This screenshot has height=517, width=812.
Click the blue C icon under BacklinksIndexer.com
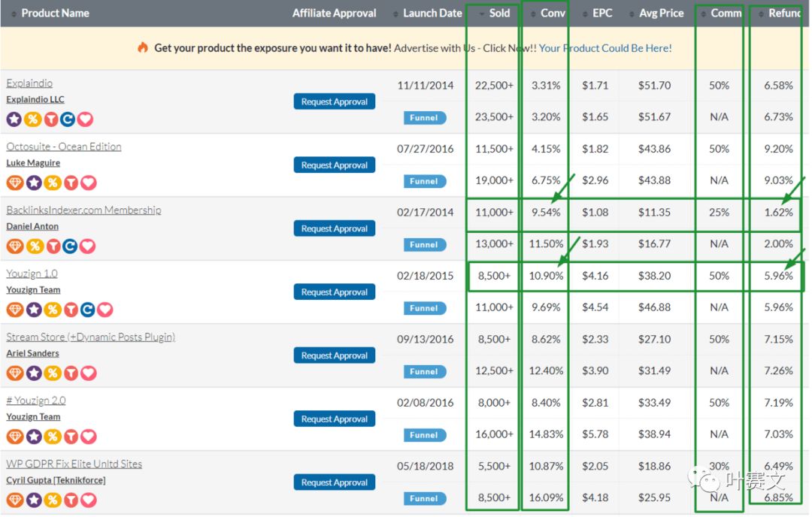coord(70,246)
